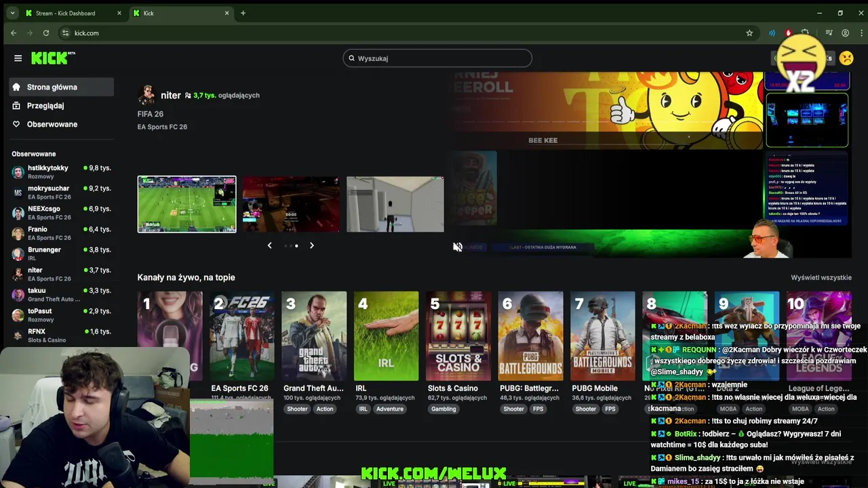The image size is (868, 488).
Task: Click Wyświetl wszystkie next to top channels
Action: [821, 277]
